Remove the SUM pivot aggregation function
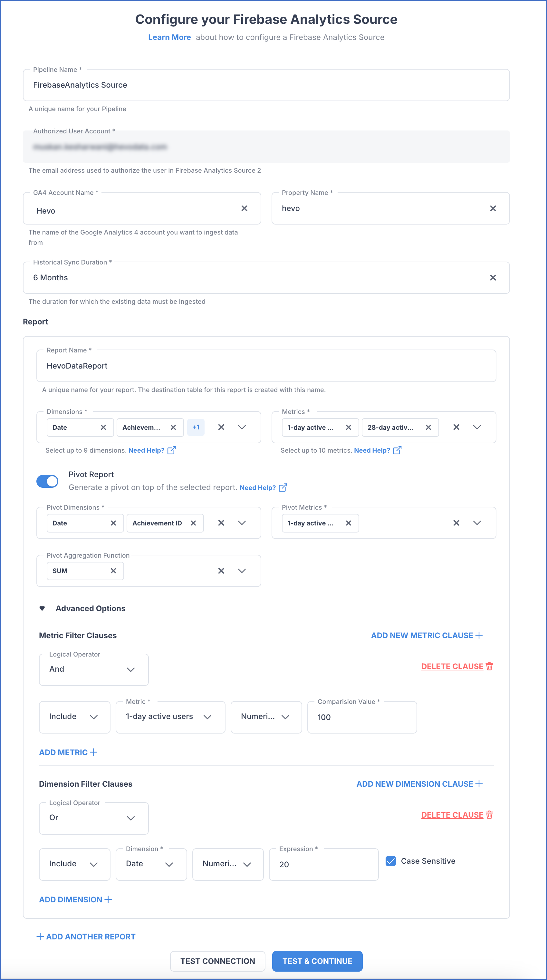This screenshot has width=547, height=980. 113,571
